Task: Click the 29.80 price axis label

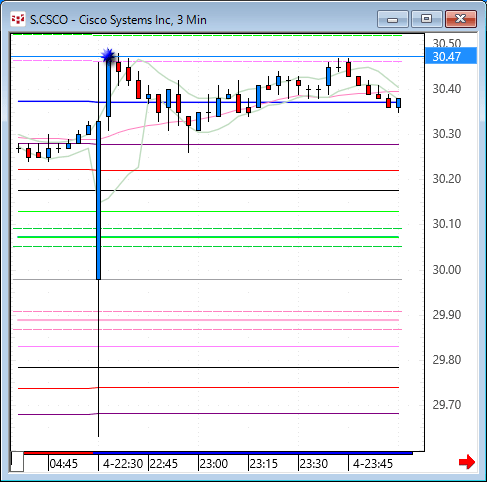Action: (447, 360)
